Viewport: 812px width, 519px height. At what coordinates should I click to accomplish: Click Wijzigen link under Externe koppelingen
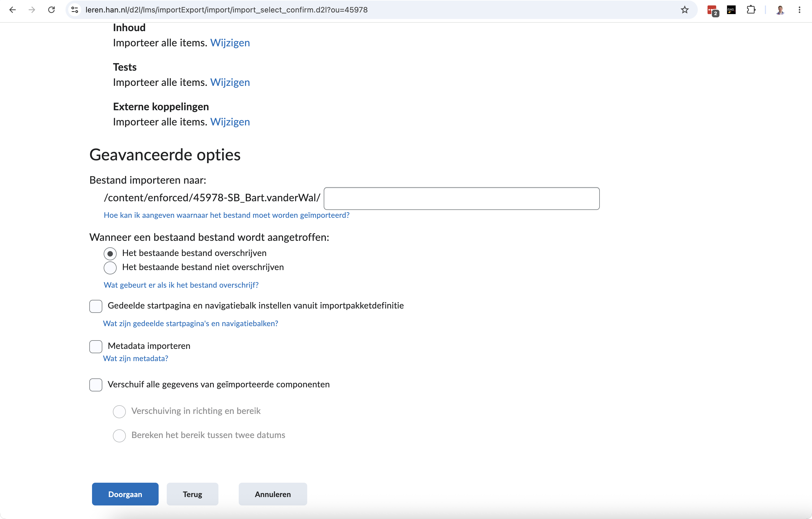coord(230,122)
